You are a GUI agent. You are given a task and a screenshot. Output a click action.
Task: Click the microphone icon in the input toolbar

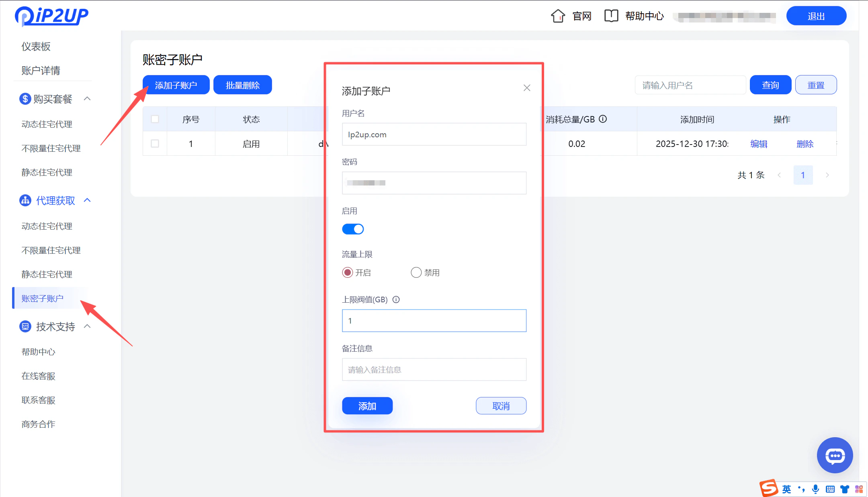815,489
